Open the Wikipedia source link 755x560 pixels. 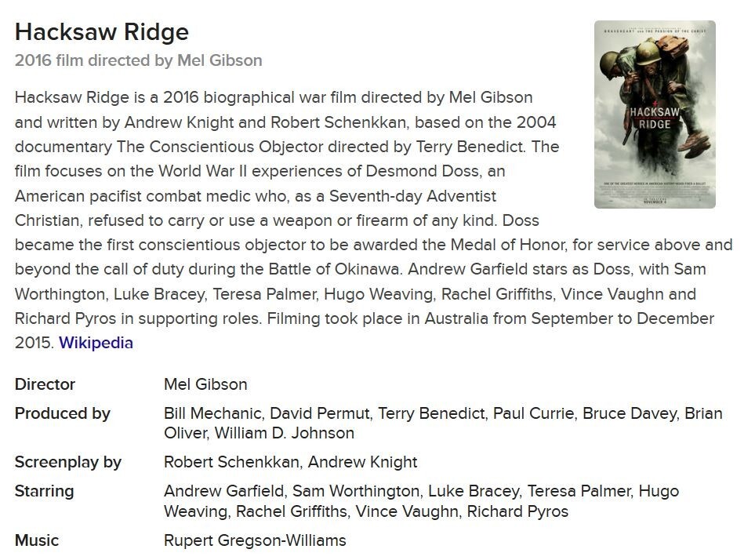tap(96, 343)
